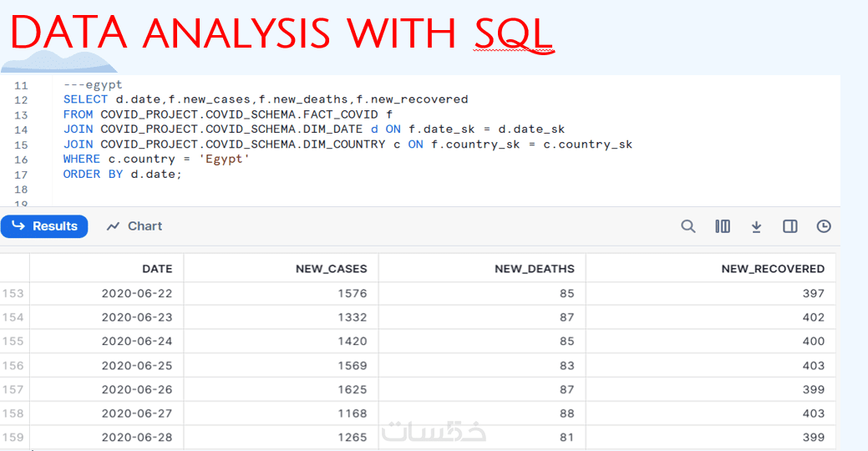Viewport: 868px width, 451px height.
Task: Select the new cases value 1420
Action: pyautogui.click(x=353, y=342)
